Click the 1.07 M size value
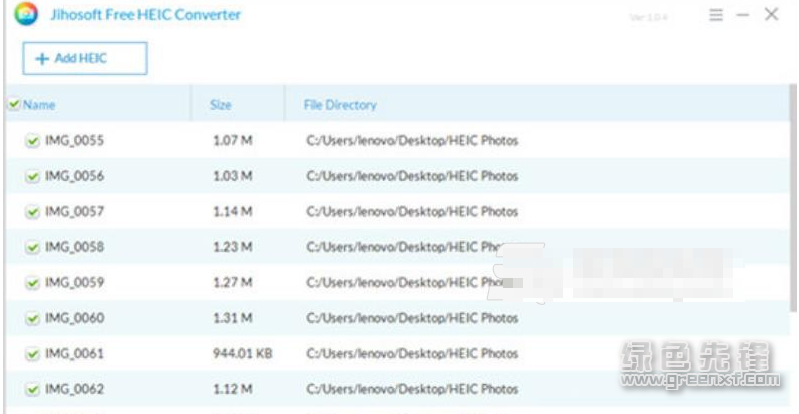 coord(232,140)
